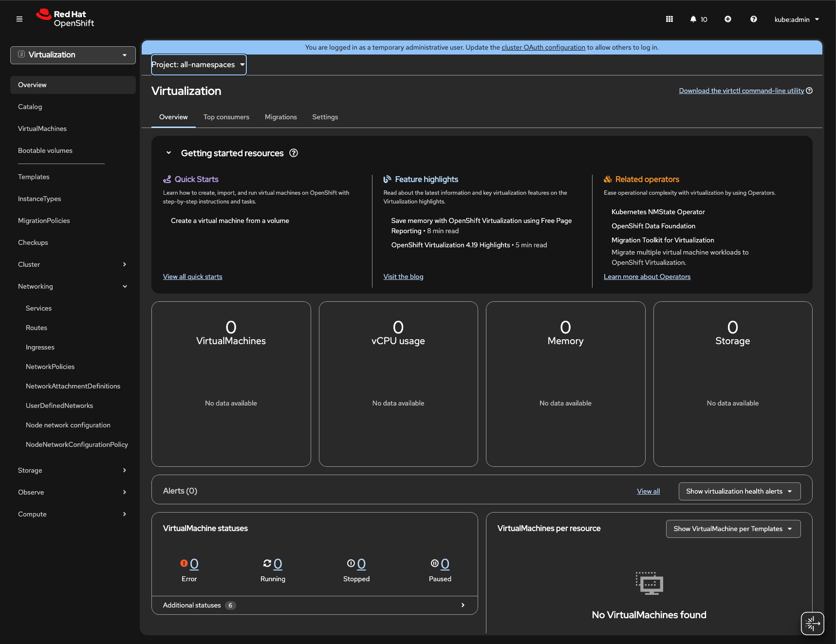Open the Lightspeed assistant floating button
The image size is (836, 644).
click(x=812, y=623)
